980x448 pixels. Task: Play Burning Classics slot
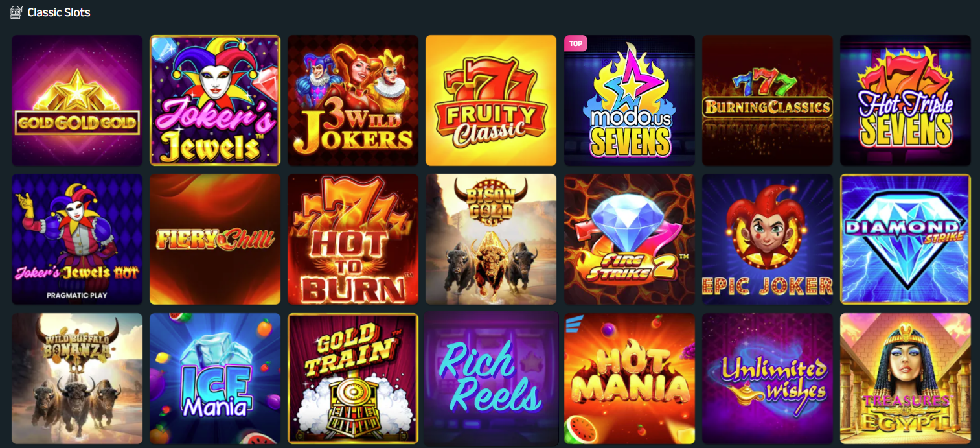coord(768,100)
